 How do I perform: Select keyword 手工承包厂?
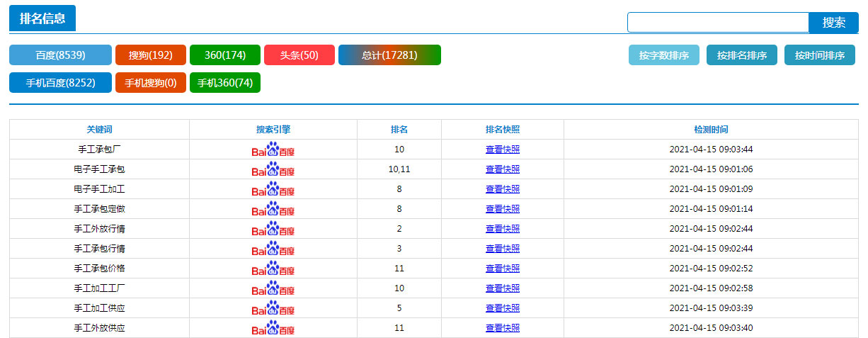tap(100, 150)
